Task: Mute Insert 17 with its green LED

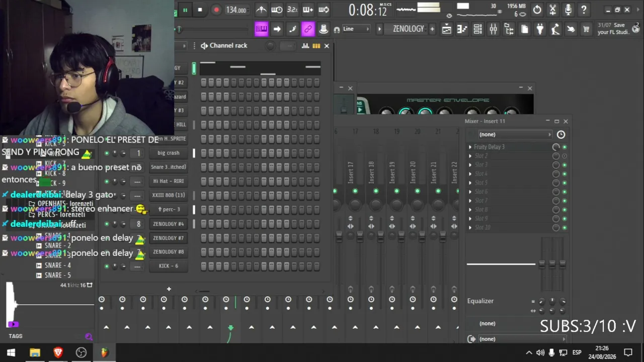Action: click(x=355, y=191)
